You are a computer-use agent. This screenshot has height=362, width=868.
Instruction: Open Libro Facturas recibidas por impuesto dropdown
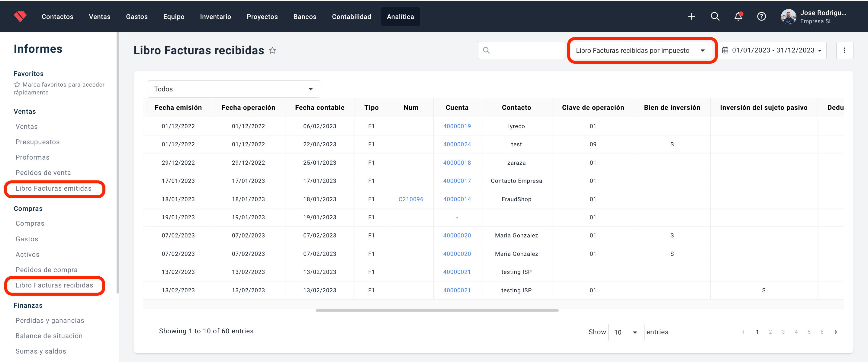point(641,50)
